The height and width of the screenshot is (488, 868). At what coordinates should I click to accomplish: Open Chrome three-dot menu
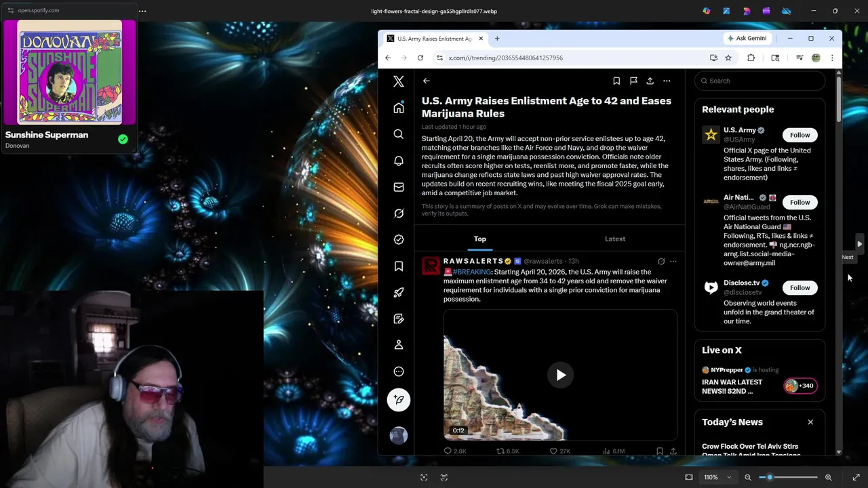832,58
